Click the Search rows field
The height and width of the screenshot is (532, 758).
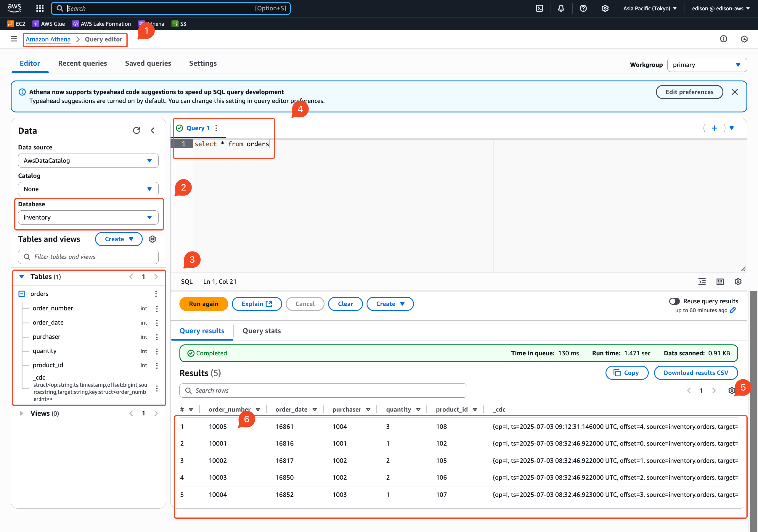pos(323,390)
